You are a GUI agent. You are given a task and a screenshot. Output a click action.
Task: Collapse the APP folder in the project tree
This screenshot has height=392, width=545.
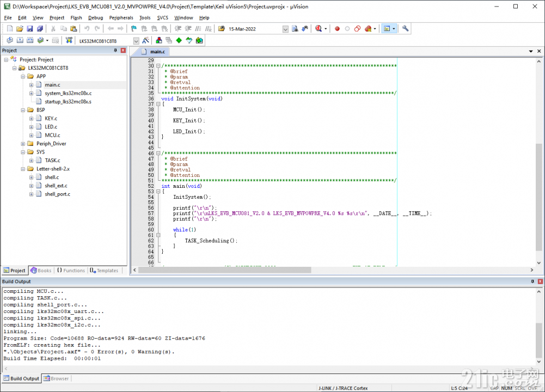coord(23,76)
